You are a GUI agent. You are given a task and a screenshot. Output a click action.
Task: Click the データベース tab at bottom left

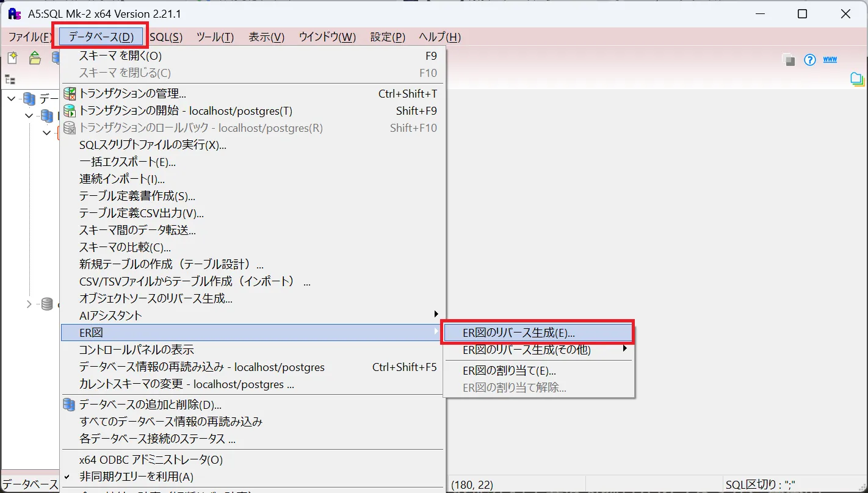click(x=31, y=485)
